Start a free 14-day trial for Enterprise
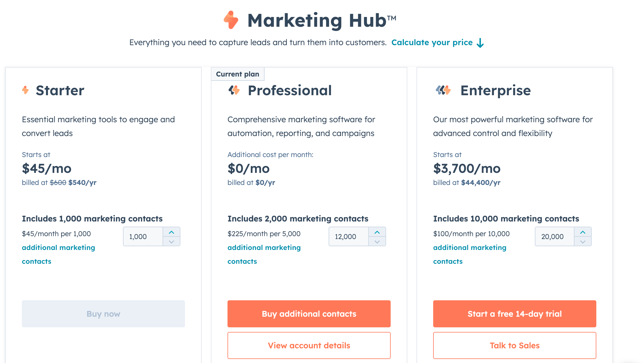The width and height of the screenshot is (644, 363). click(515, 314)
